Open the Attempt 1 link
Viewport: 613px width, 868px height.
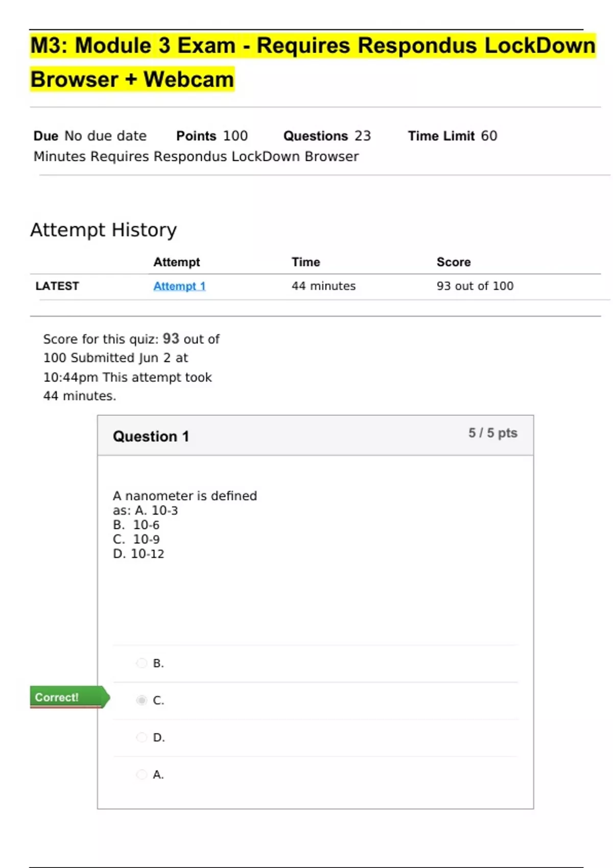tap(179, 286)
